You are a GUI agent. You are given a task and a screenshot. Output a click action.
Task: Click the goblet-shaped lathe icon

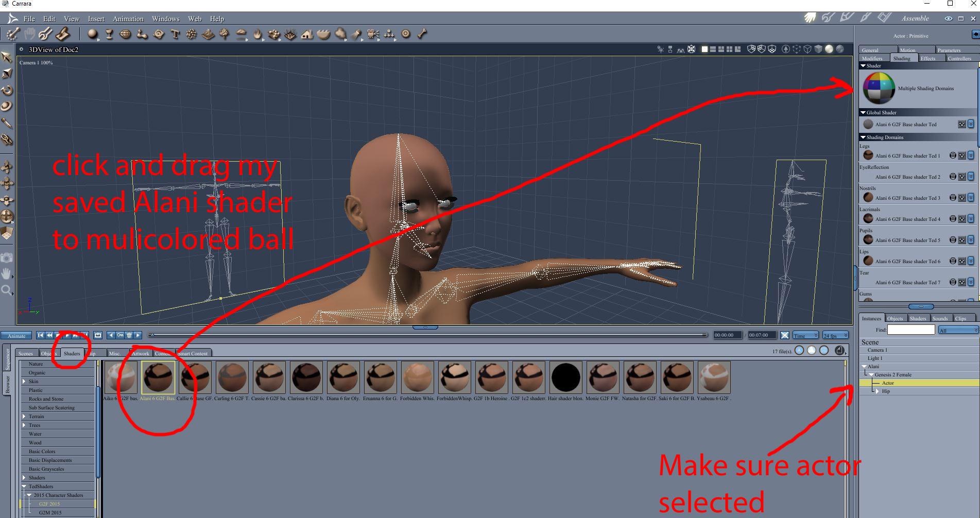pos(109,34)
